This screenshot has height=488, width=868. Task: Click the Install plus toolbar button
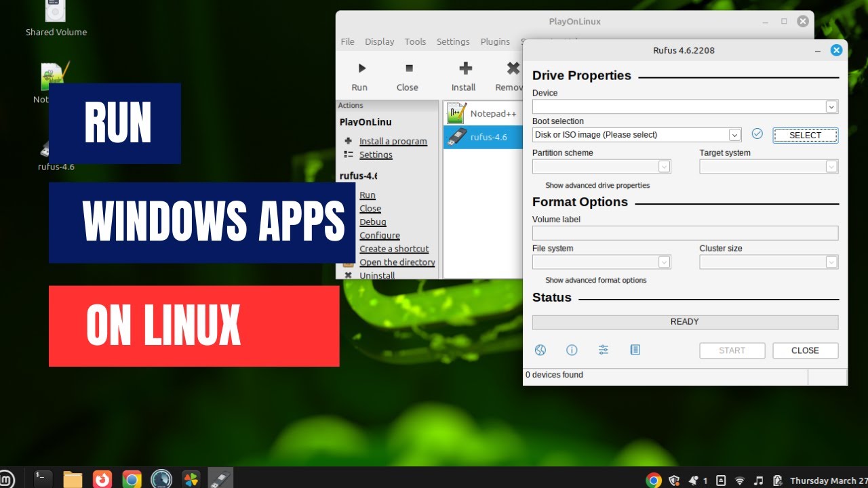tap(465, 76)
